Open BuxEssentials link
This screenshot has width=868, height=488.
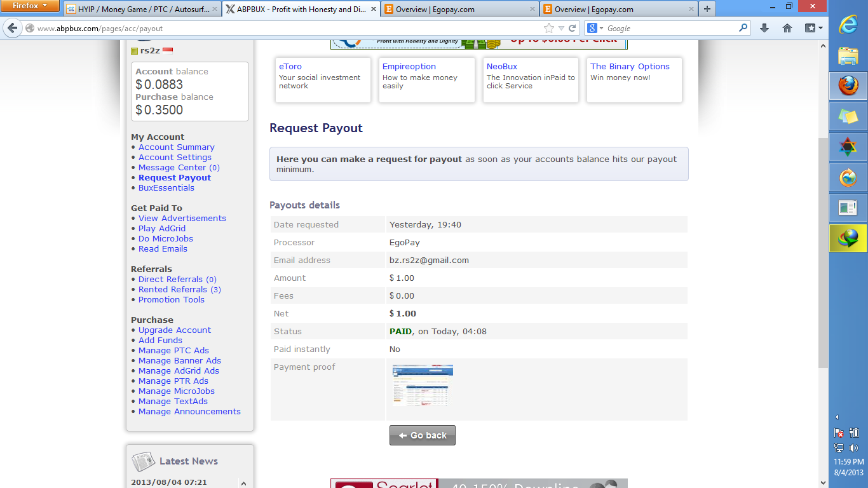166,187
